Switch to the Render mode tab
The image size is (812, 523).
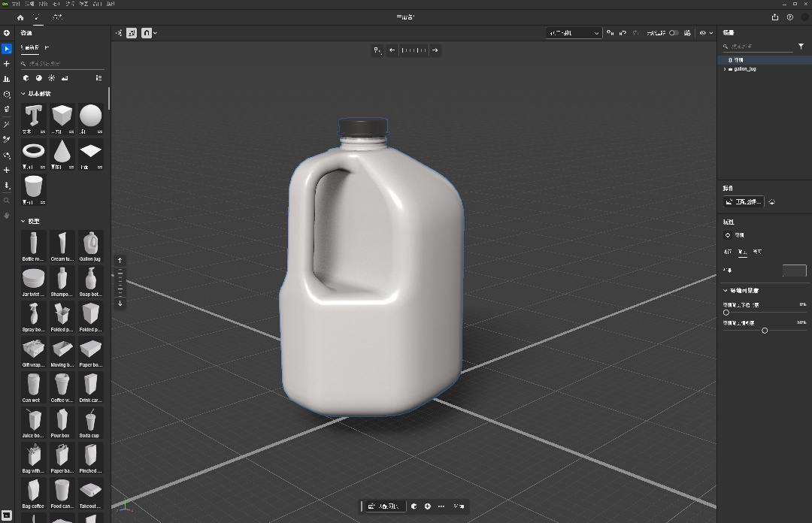click(57, 17)
